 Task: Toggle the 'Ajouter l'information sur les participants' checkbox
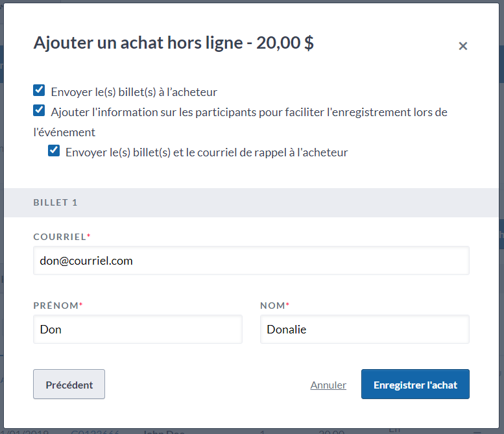click(39, 110)
